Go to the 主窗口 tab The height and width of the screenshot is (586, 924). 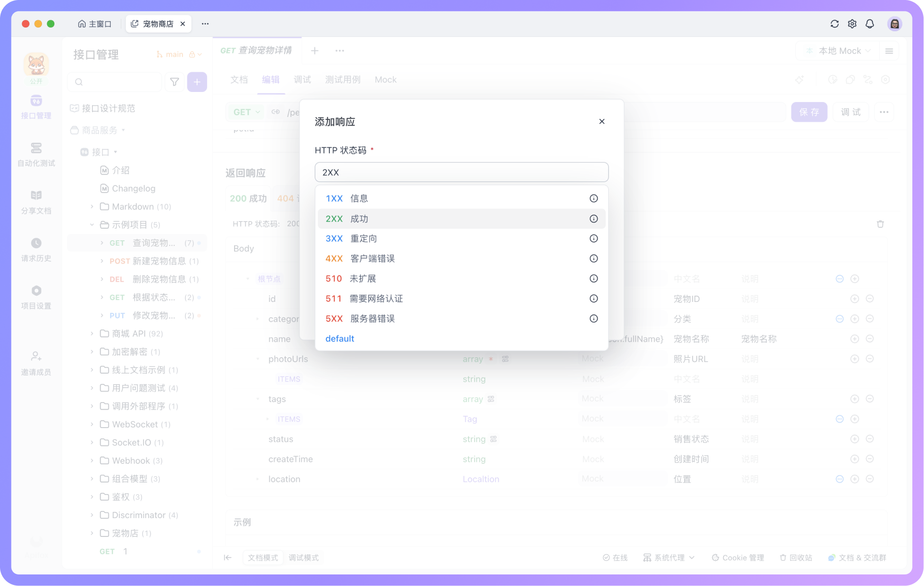point(94,24)
